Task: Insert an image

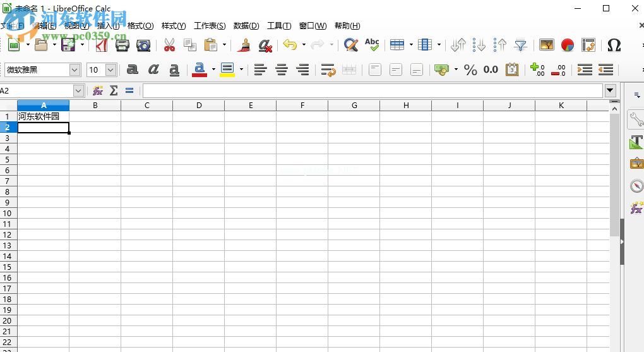Action: pyautogui.click(x=547, y=44)
